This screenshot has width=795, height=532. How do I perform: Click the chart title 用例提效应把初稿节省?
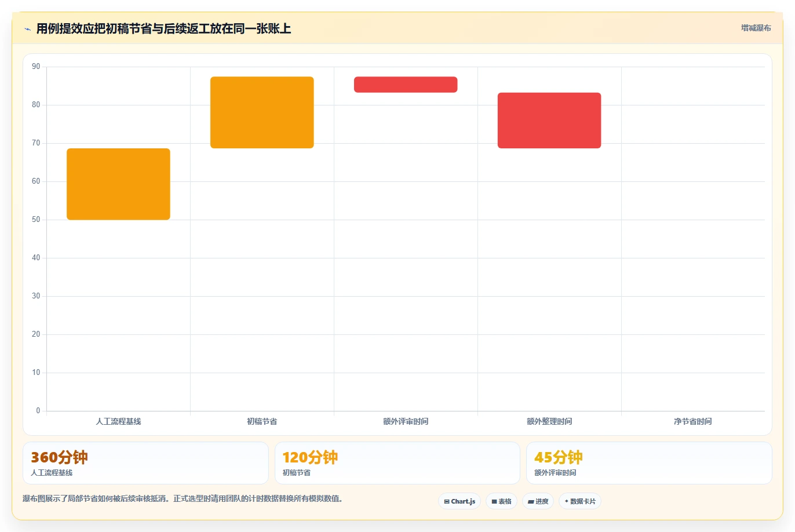[x=163, y=28]
